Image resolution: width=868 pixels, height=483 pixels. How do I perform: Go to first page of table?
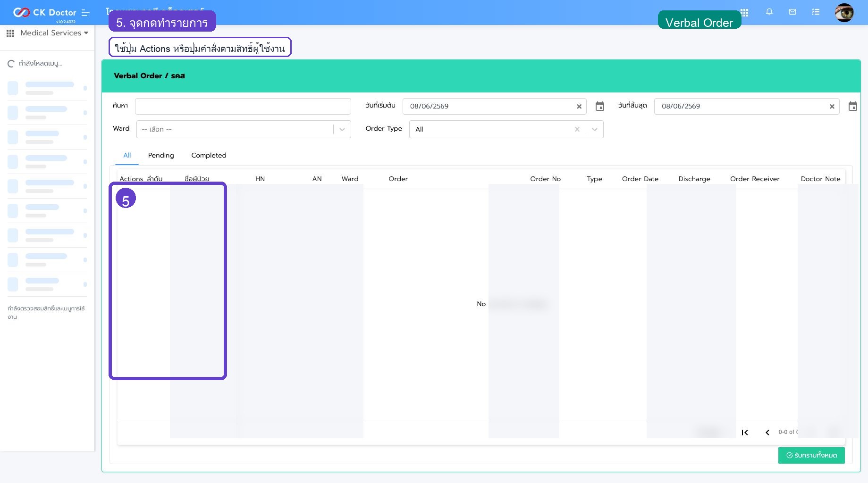click(745, 432)
